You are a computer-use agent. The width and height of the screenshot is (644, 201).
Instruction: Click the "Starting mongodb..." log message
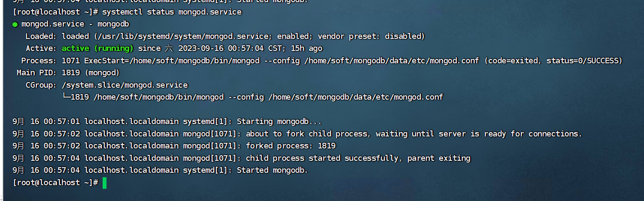point(279,121)
